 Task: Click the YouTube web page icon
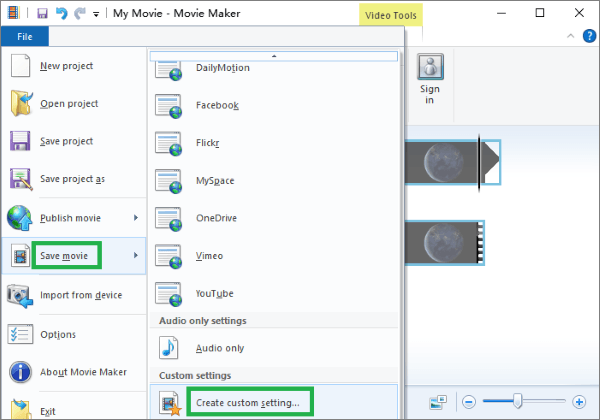click(x=168, y=294)
